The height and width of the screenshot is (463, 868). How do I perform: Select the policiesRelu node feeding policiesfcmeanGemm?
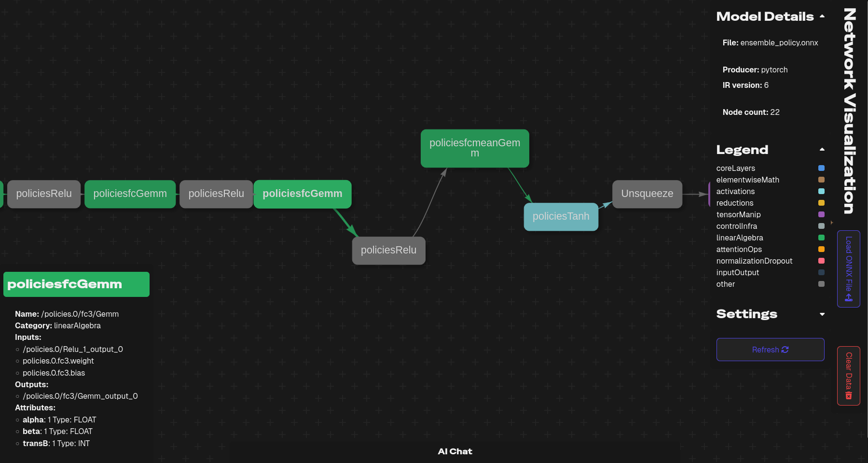coord(388,250)
